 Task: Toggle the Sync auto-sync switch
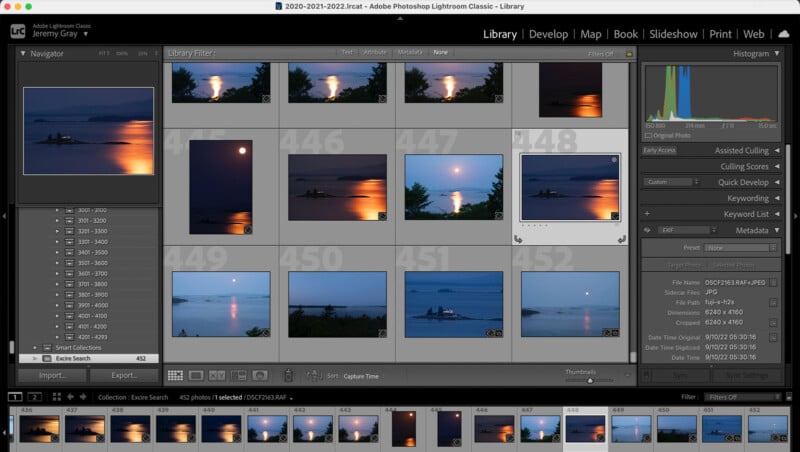tap(646, 375)
